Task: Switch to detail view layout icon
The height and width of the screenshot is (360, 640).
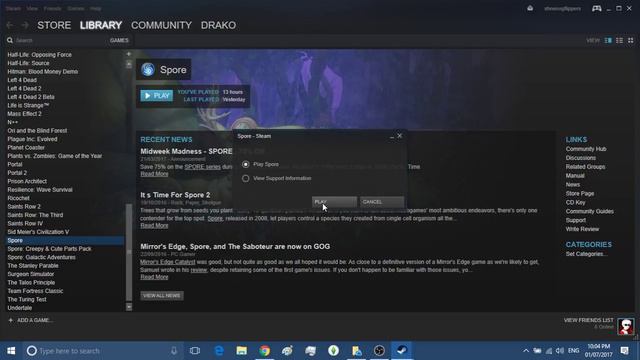Action: tap(608, 40)
